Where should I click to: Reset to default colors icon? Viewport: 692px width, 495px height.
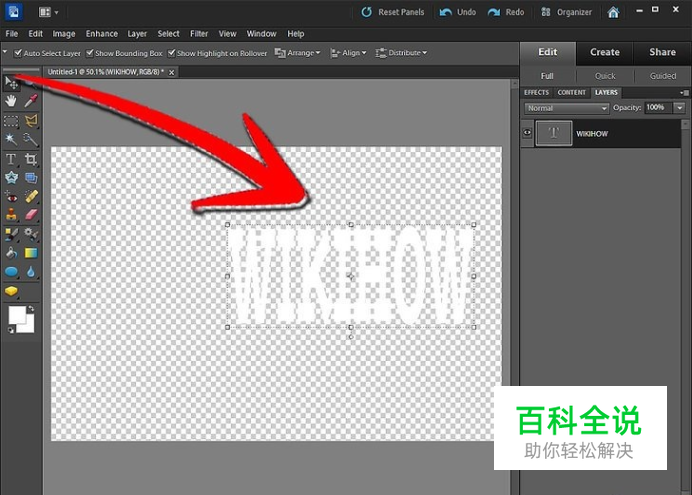click(11, 330)
